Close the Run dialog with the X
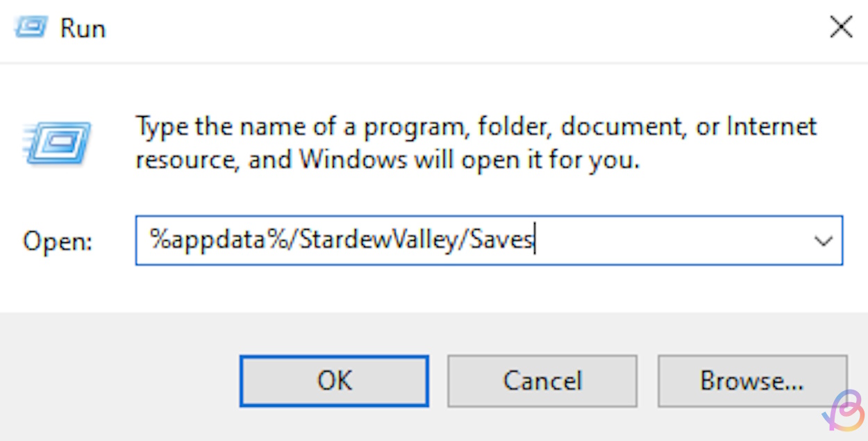 841,26
